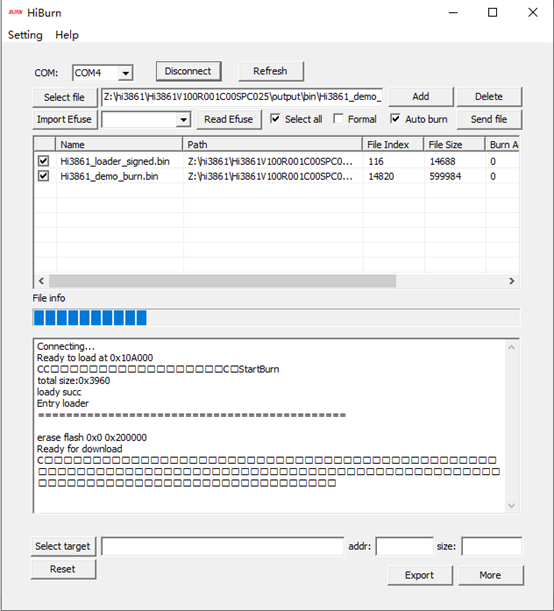554x611 pixels.
Task: Click file size value 599984
Action: [445, 177]
